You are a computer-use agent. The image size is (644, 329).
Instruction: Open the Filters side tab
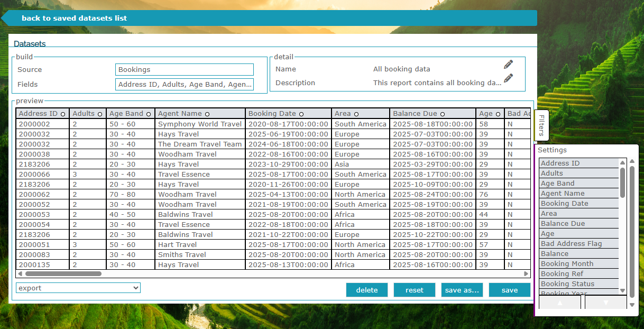[542, 125]
